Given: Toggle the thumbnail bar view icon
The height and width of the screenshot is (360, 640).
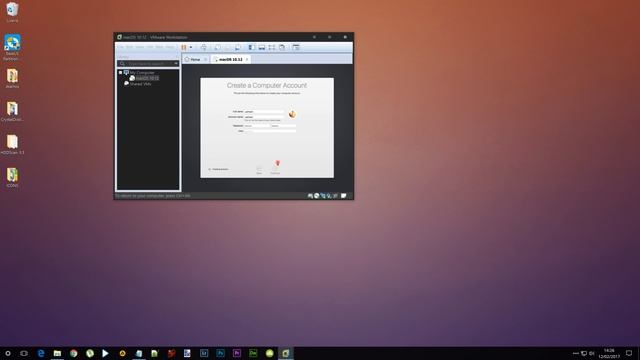Looking at the screenshot, I should (262, 47).
